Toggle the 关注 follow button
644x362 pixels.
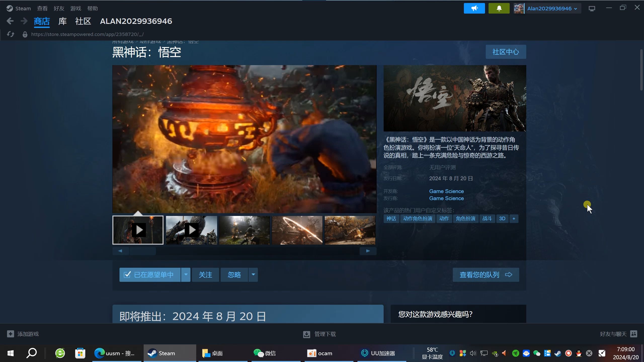[x=205, y=275]
